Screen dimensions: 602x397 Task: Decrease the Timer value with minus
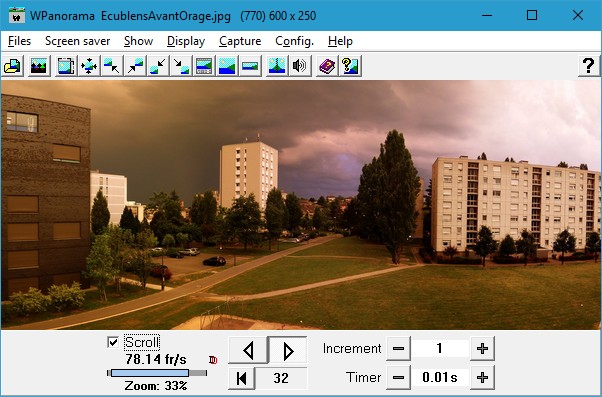click(398, 377)
